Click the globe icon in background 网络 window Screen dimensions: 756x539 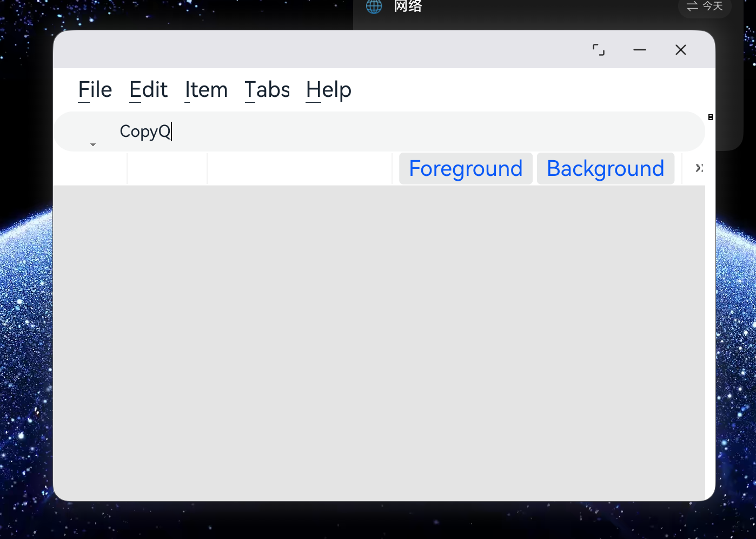pos(374,6)
